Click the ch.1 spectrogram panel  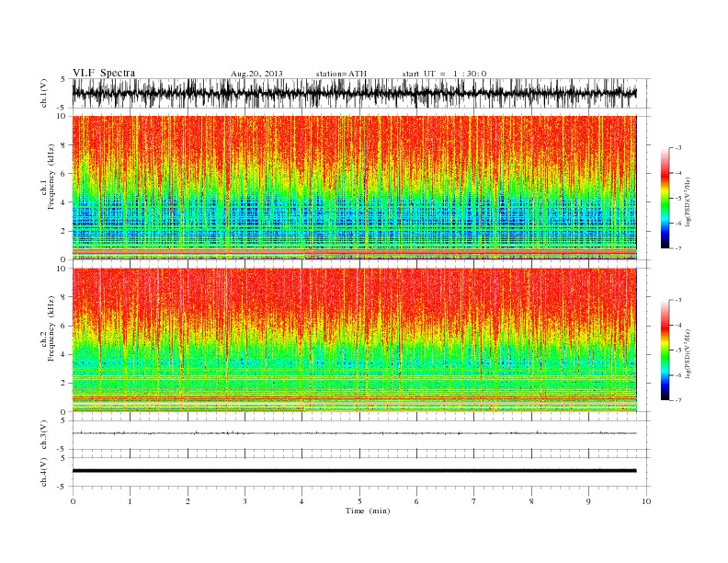click(355, 188)
